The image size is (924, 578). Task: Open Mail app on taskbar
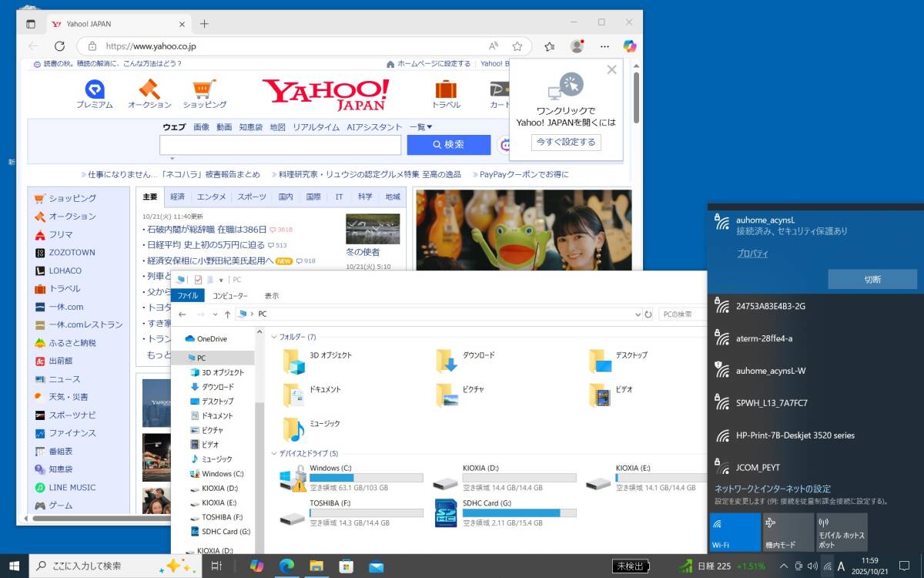(x=376, y=566)
